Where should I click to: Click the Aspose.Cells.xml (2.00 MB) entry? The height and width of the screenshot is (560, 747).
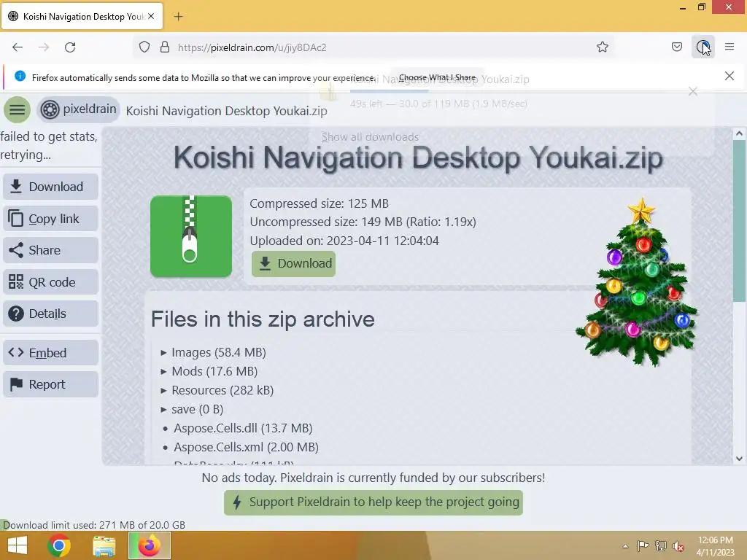(246, 447)
